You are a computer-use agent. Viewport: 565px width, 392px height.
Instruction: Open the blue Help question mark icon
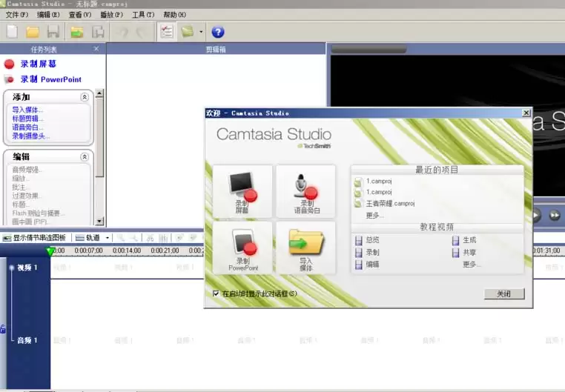click(218, 32)
